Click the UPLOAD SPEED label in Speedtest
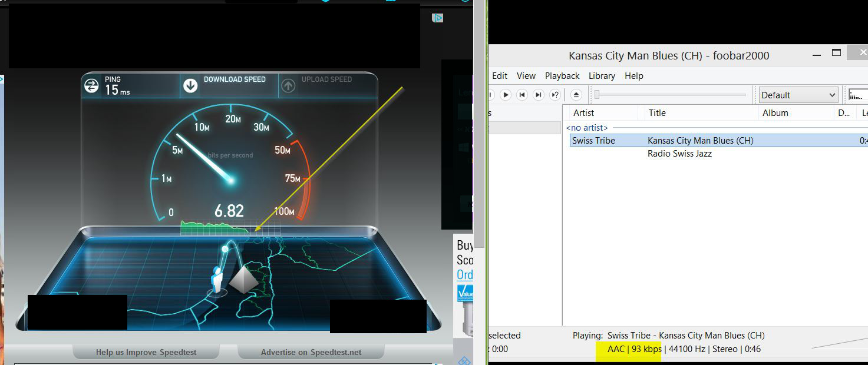 326,79
